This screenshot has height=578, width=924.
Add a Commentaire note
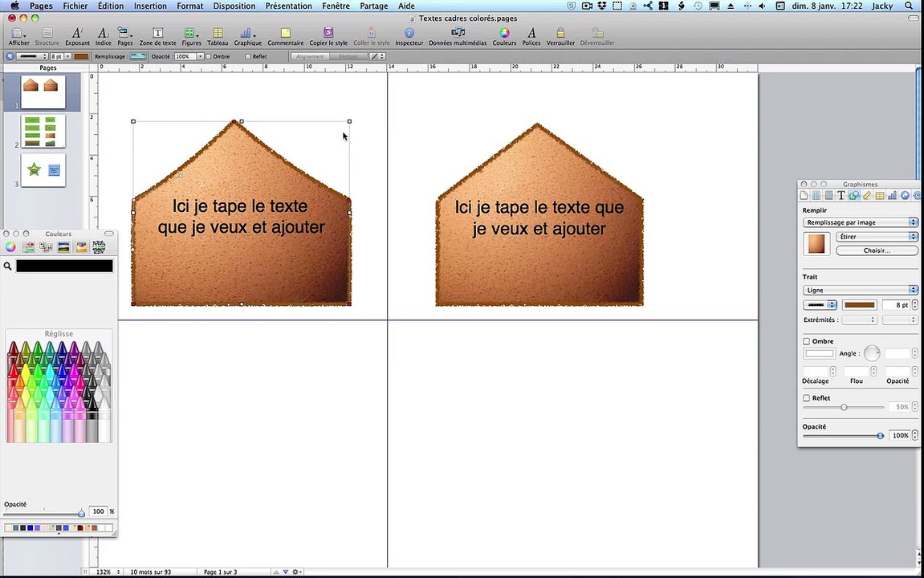pos(285,37)
